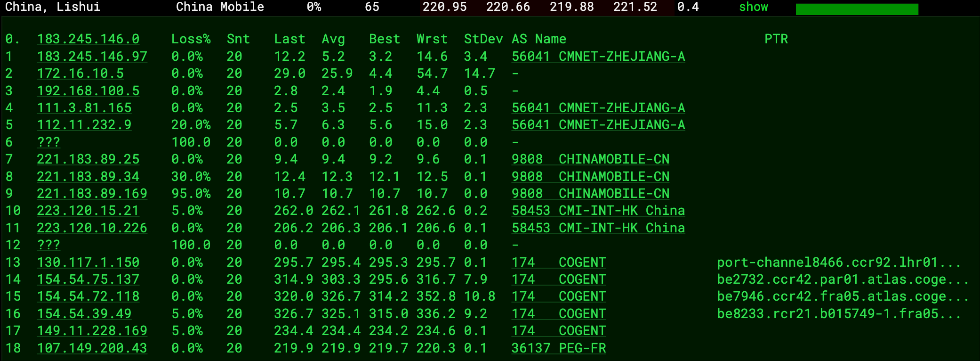The image size is (980, 361).
Task: Select PTR be2732.ccr42.par01.atlas text
Action: (843, 279)
